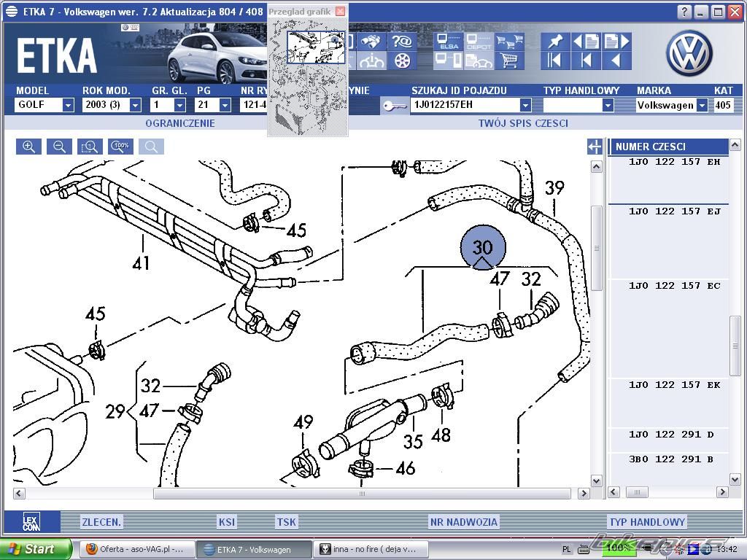Go to the previous page icon
Screen dimensions: 747x560
click(586, 42)
